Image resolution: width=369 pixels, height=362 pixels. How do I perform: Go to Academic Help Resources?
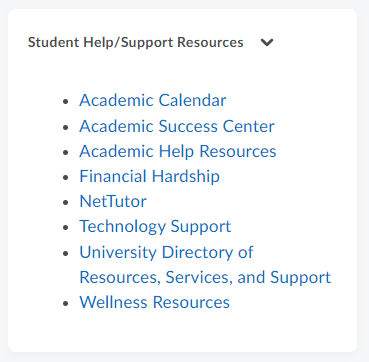(x=178, y=151)
